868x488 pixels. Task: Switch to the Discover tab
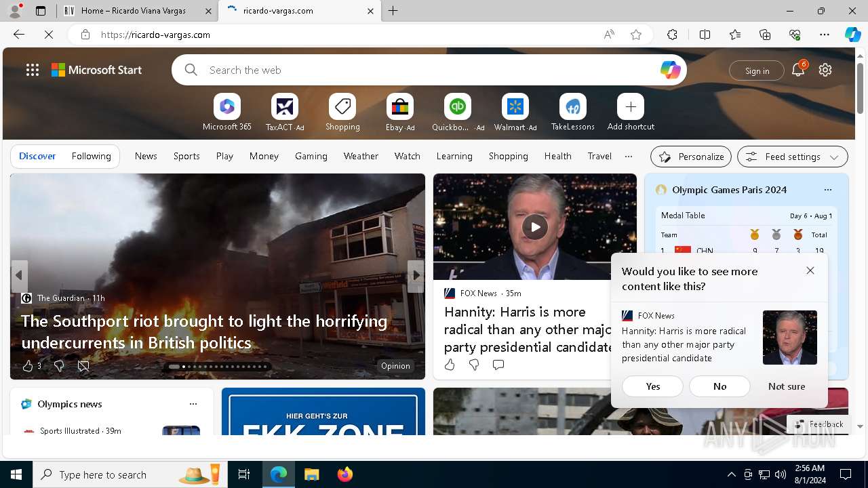tap(37, 156)
